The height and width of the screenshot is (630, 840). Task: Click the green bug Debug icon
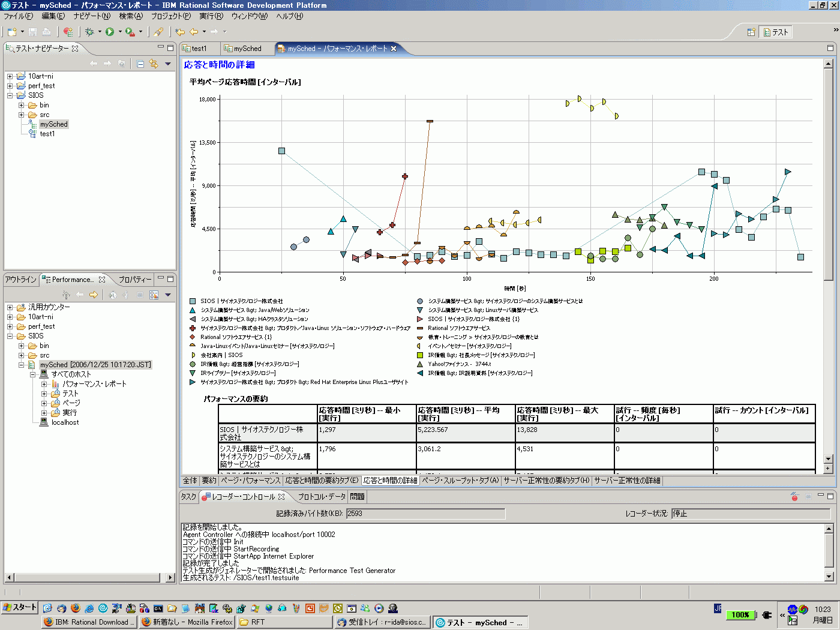tap(89, 32)
